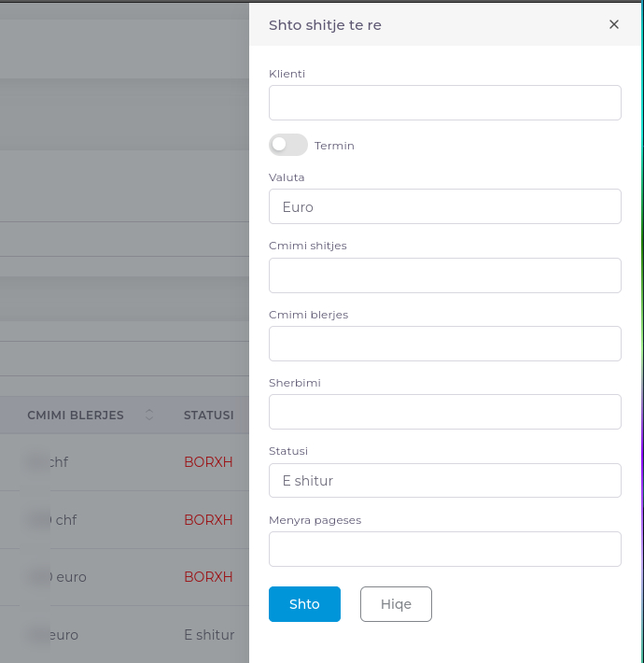Focus the Cmimi blerjes field
This screenshot has width=644, height=663.
pyautogui.click(x=445, y=344)
